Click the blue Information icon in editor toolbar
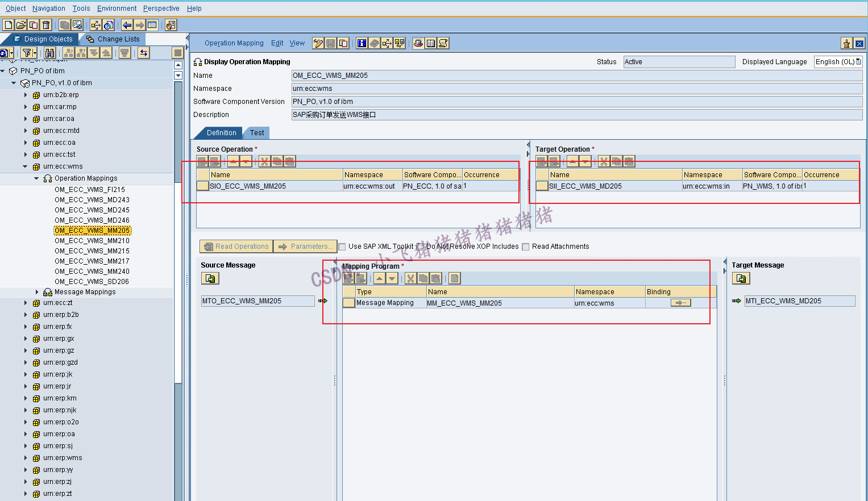868x501 pixels. [362, 43]
